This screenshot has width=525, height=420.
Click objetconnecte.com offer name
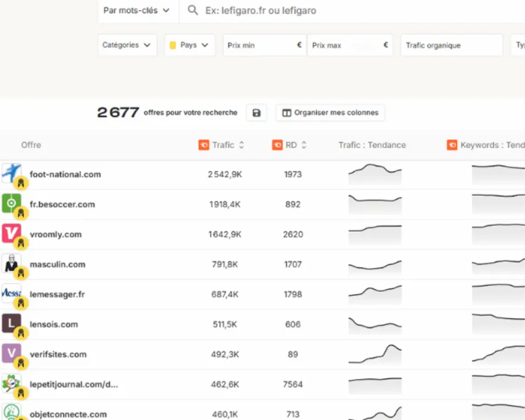coord(68,415)
